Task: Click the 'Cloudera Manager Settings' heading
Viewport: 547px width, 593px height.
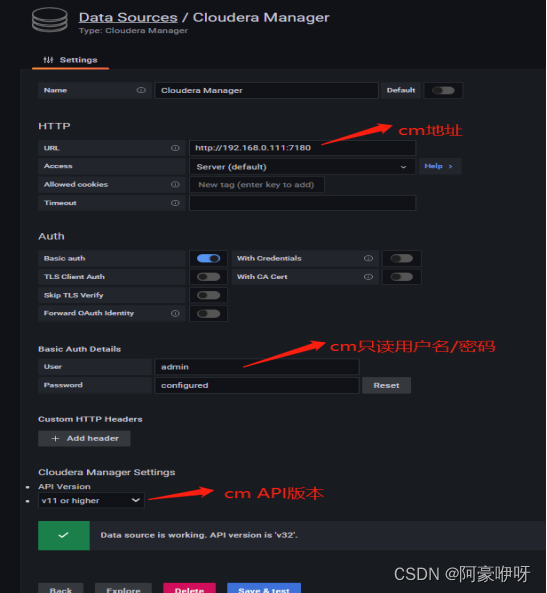Action: (107, 472)
